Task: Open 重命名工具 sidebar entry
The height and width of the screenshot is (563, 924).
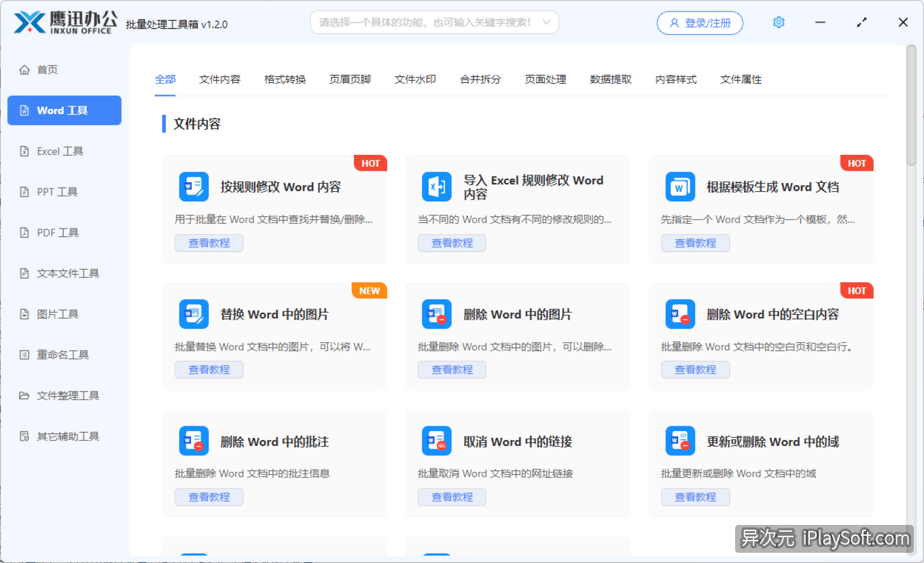Action: click(64, 355)
